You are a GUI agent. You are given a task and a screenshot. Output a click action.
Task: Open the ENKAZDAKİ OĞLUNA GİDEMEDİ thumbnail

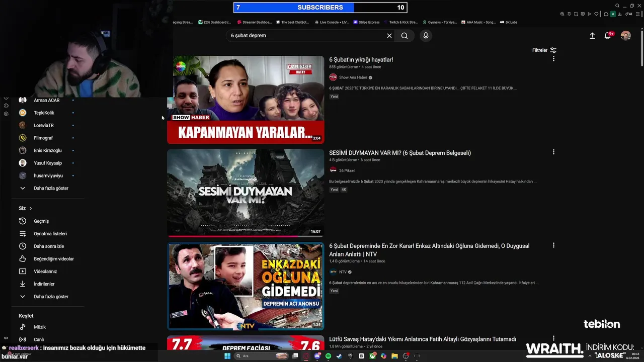coord(246,286)
